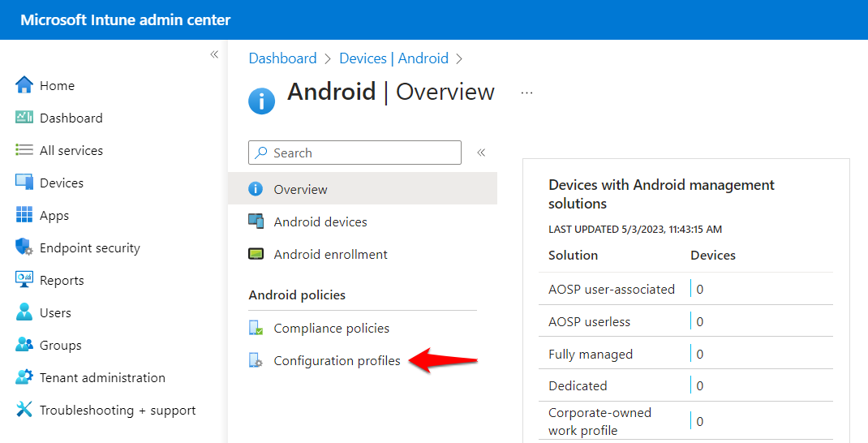Click the Reports icon in sidebar
This screenshot has height=443, width=868.
tap(24, 280)
